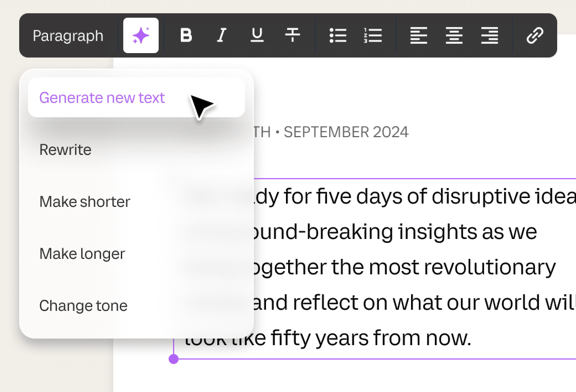Open the Paragraph style dropdown

68,36
